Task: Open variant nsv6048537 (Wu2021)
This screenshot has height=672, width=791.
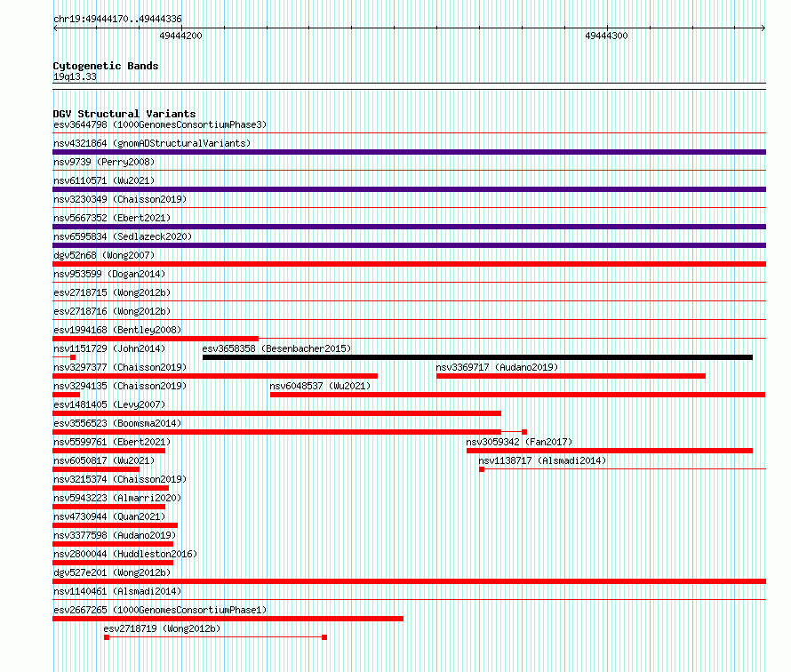Action: tap(320, 386)
